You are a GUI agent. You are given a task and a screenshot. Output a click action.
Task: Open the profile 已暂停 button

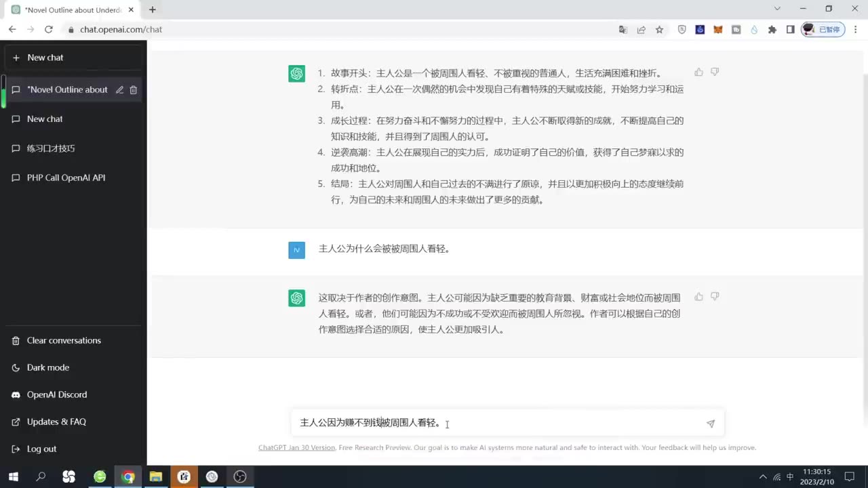tap(823, 29)
